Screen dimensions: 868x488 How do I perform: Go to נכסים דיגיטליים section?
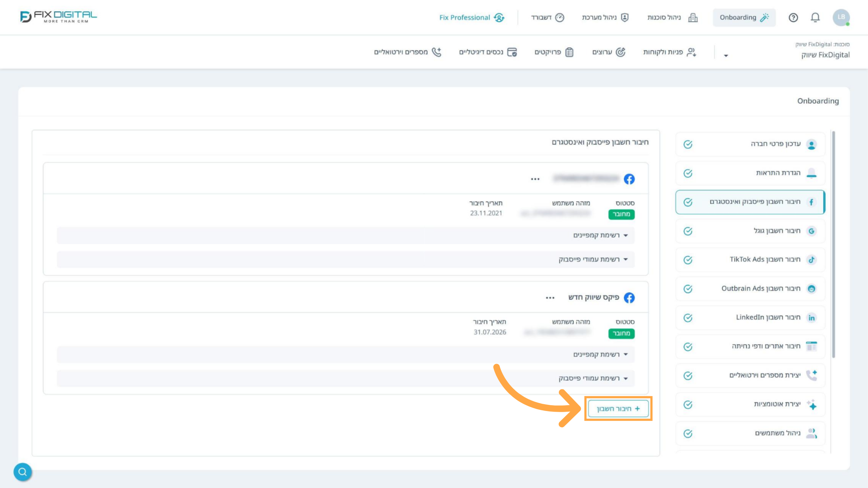coord(488,52)
